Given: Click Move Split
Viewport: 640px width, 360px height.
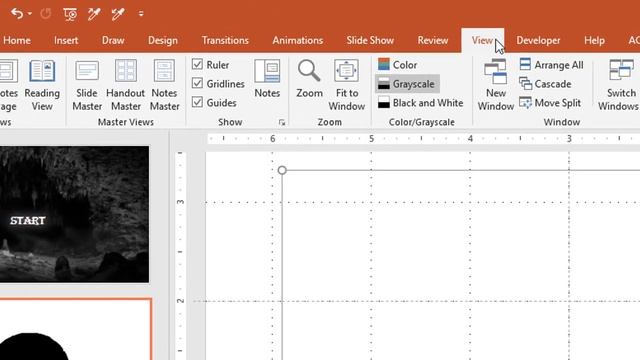Looking at the screenshot, I should click(550, 103).
